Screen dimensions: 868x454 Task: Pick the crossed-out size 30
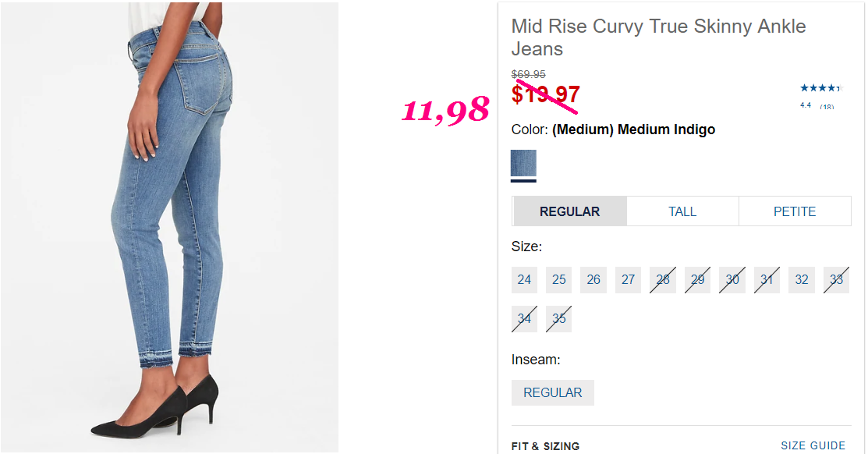point(732,279)
